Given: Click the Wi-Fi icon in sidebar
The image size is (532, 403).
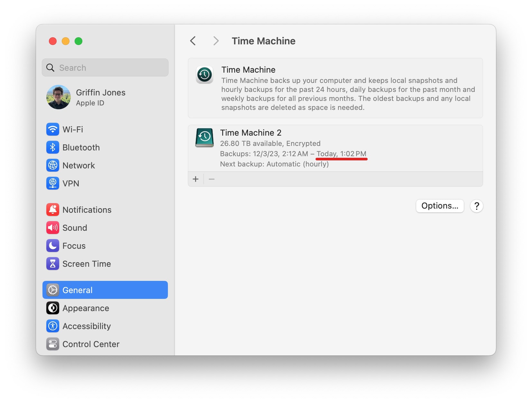Looking at the screenshot, I should pyautogui.click(x=53, y=130).
